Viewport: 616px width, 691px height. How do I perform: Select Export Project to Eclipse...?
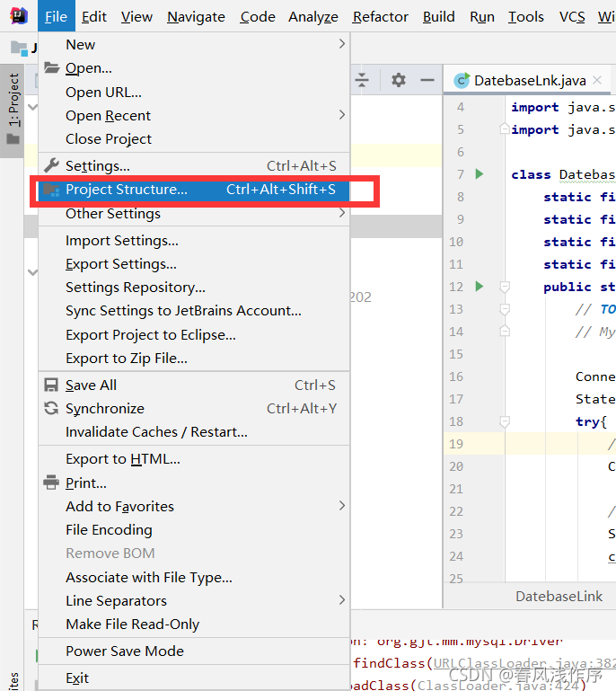pyautogui.click(x=194, y=335)
